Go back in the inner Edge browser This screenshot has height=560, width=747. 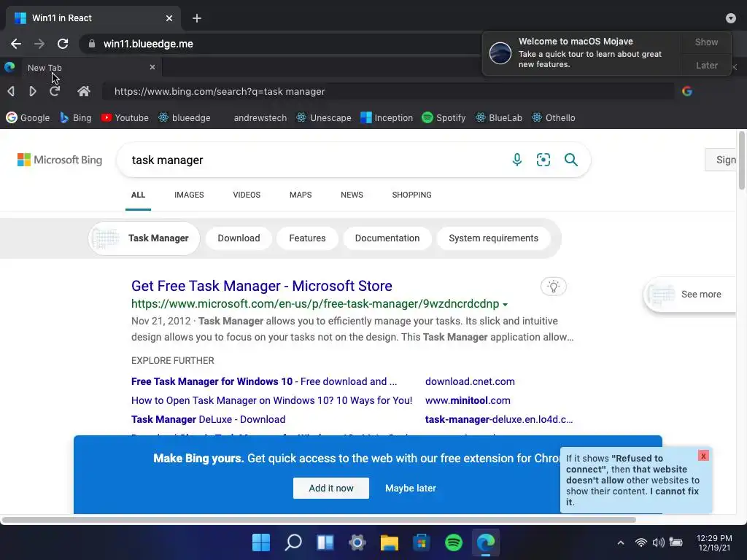coord(11,91)
